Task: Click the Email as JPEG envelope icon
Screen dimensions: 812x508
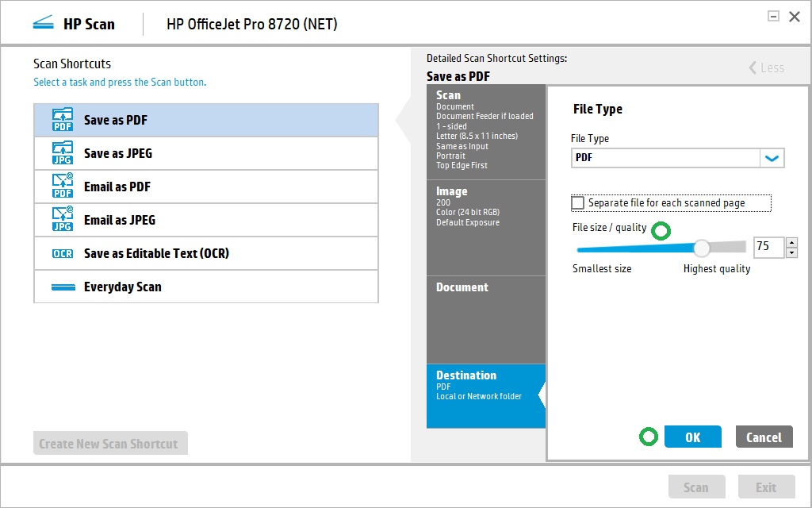Action: click(x=63, y=219)
